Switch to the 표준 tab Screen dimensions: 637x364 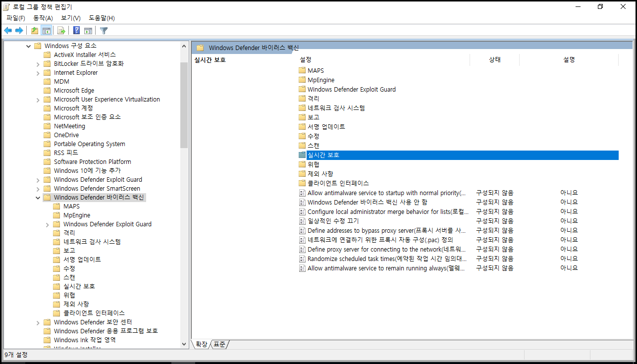click(x=219, y=344)
